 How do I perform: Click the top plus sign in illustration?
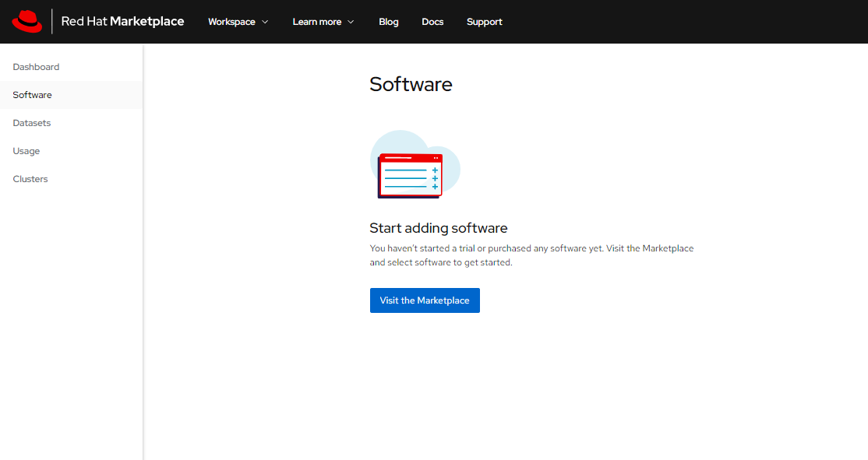click(x=435, y=170)
